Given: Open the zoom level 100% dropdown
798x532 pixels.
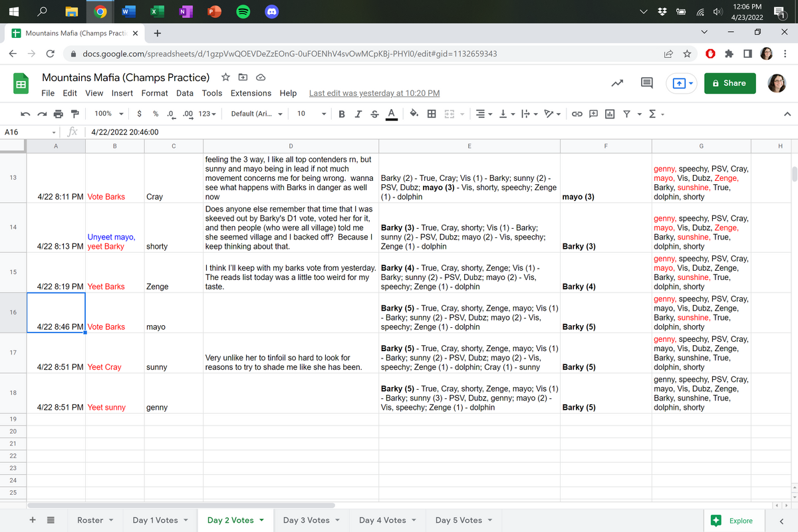Looking at the screenshot, I should pyautogui.click(x=107, y=114).
